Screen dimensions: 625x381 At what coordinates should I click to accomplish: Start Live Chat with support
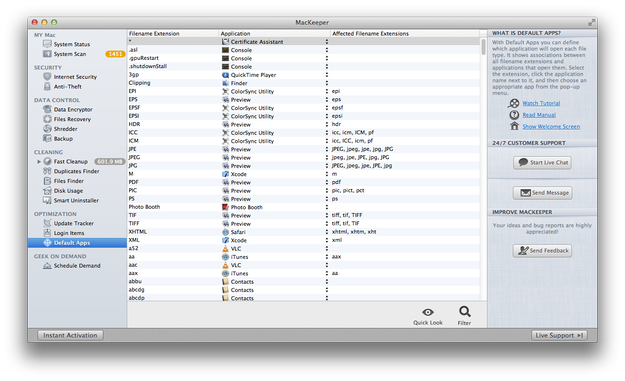[542, 162]
